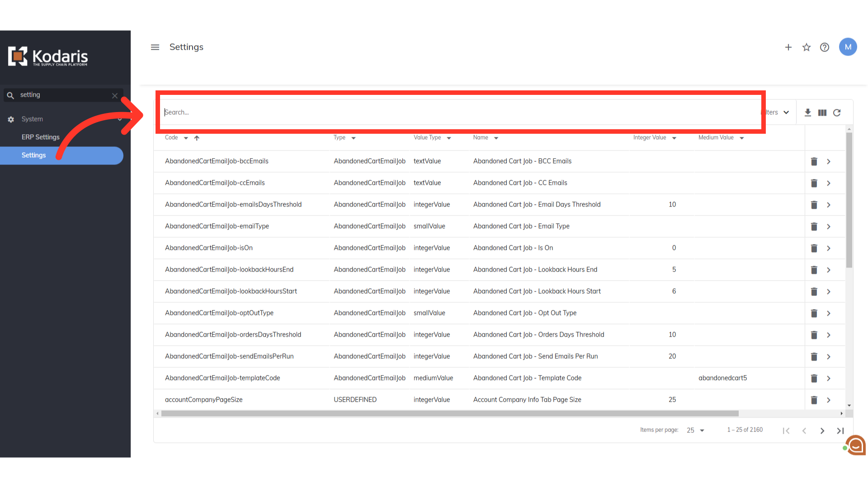
Task: Click the horizontal scrollbar under the table
Action: pyautogui.click(x=450, y=413)
